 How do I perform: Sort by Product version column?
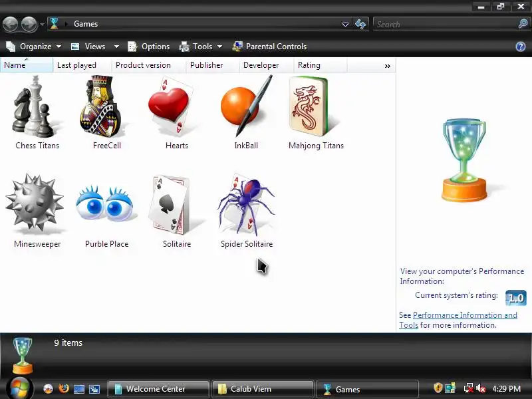[x=148, y=65]
